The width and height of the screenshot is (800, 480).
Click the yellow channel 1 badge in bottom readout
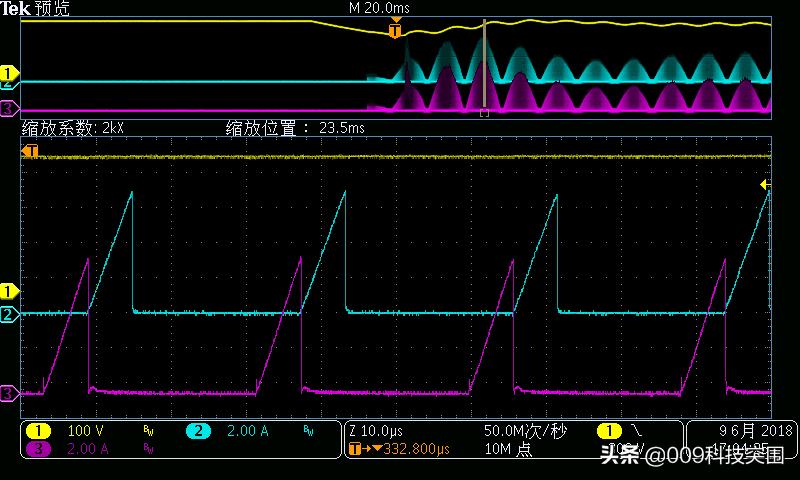(38, 431)
